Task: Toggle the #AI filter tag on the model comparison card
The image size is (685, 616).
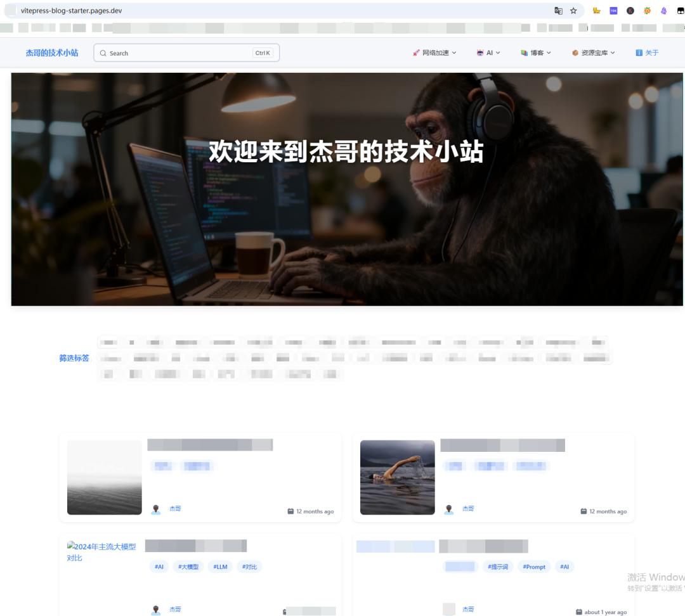Action: [159, 567]
